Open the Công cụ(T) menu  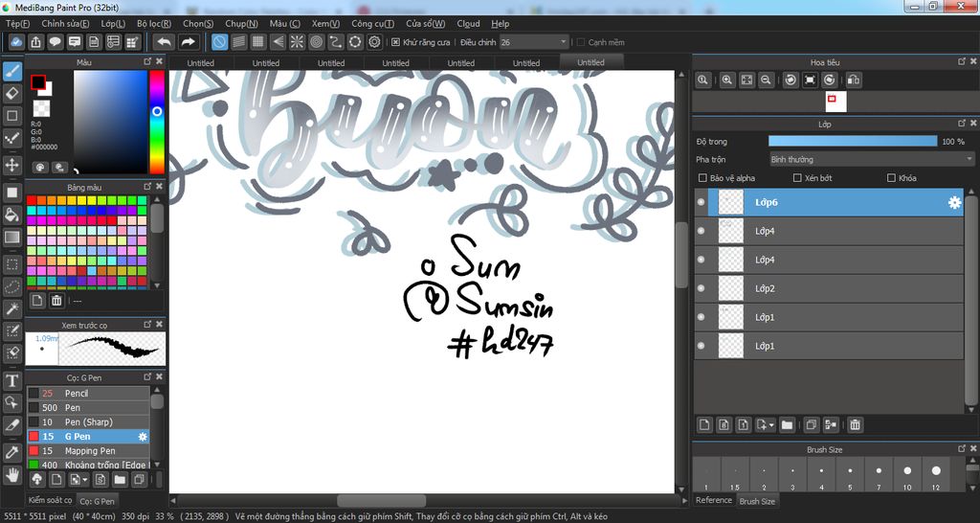tap(372, 24)
